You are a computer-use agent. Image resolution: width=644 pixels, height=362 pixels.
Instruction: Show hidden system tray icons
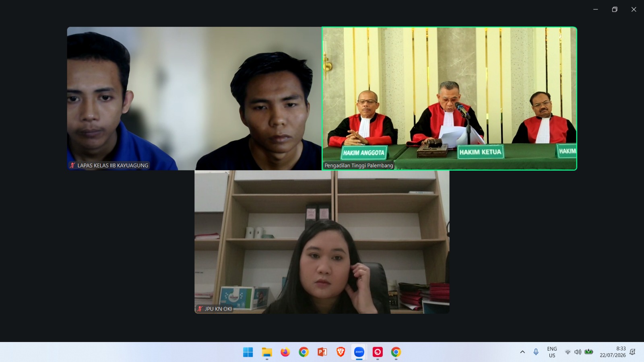coord(522,352)
